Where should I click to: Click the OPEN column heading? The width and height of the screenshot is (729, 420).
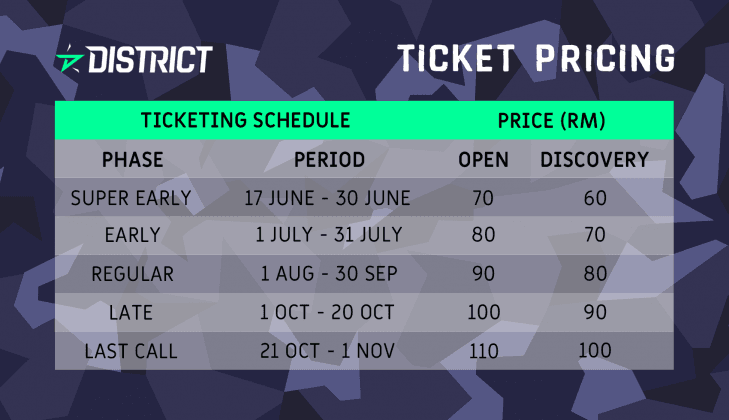tap(483, 160)
